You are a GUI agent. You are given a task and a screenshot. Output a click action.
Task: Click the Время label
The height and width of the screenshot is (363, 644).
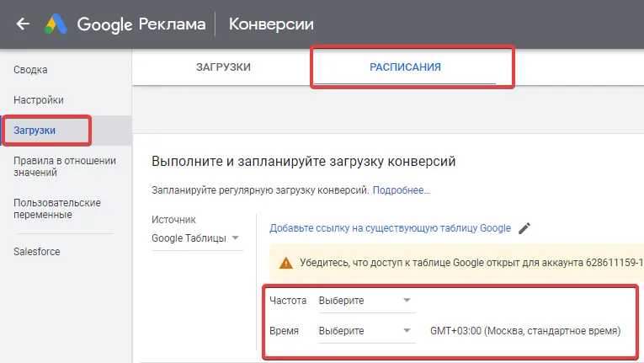pyautogui.click(x=284, y=331)
